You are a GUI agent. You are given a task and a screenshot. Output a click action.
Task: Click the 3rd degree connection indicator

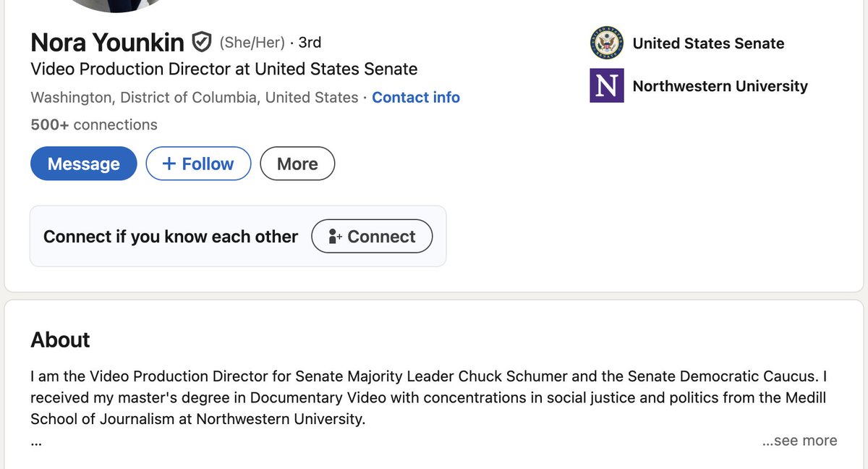pos(310,43)
